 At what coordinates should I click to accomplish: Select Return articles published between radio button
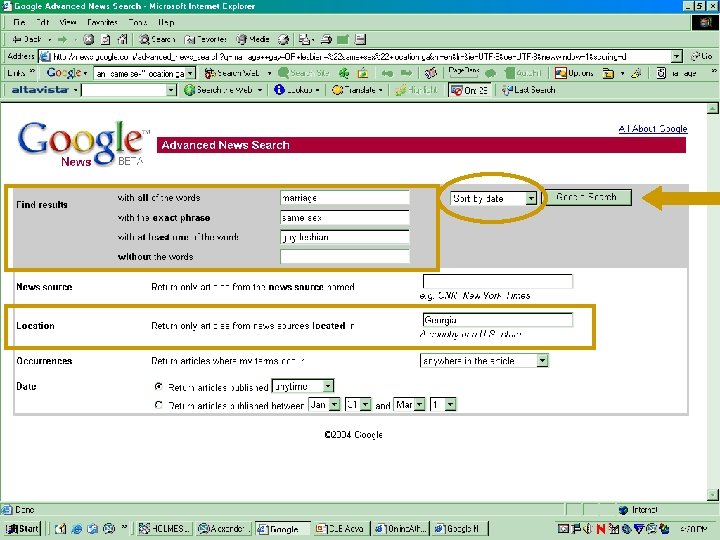point(158,405)
